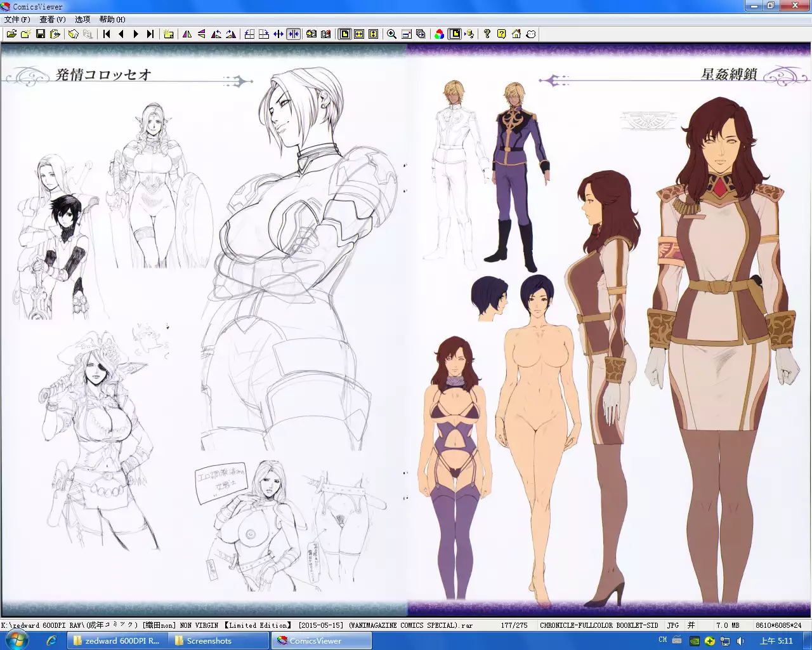Click the new folder with sparkle icon
Image resolution: width=812 pixels, height=650 pixels.
pos(25,34)
